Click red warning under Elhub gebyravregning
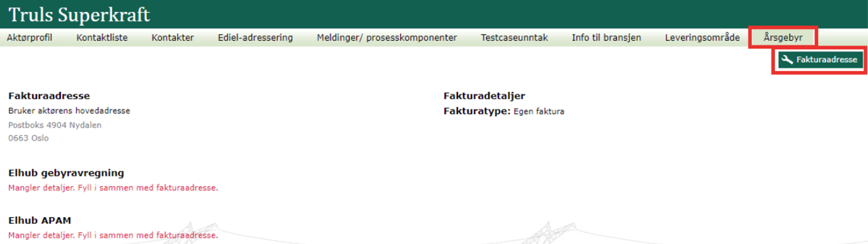868x244 pixels. coord(113,188)
